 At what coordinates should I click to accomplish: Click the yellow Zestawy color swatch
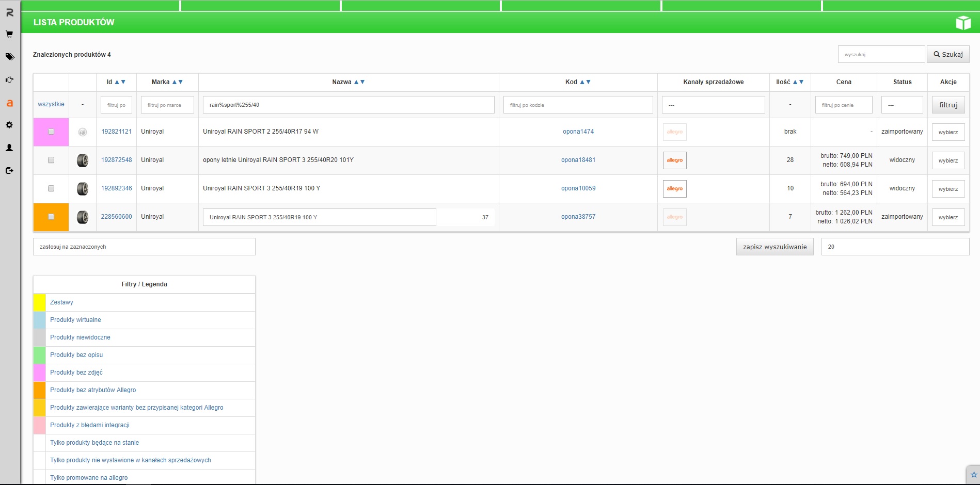click(x=40, y=302)
